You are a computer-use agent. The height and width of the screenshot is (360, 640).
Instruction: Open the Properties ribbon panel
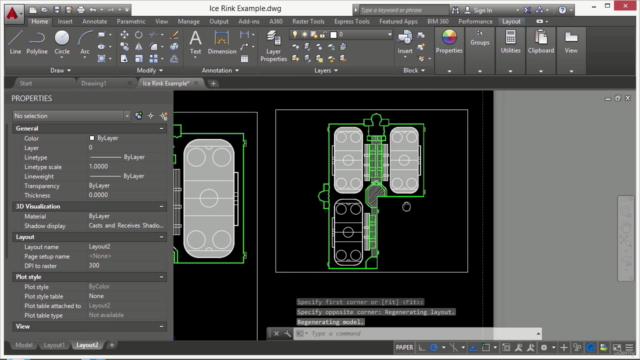click(x=449, y=42)
